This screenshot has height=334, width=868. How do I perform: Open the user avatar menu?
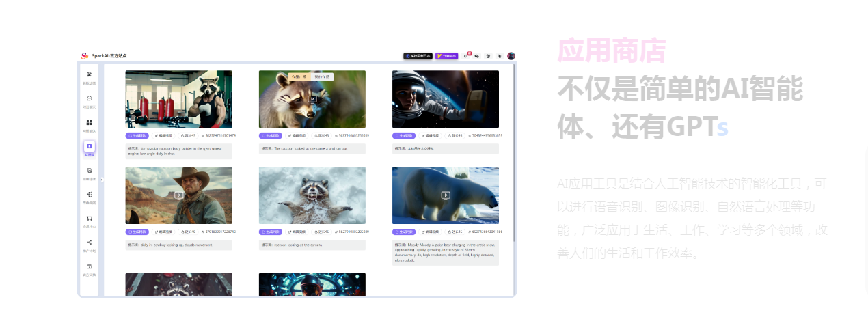511,56
